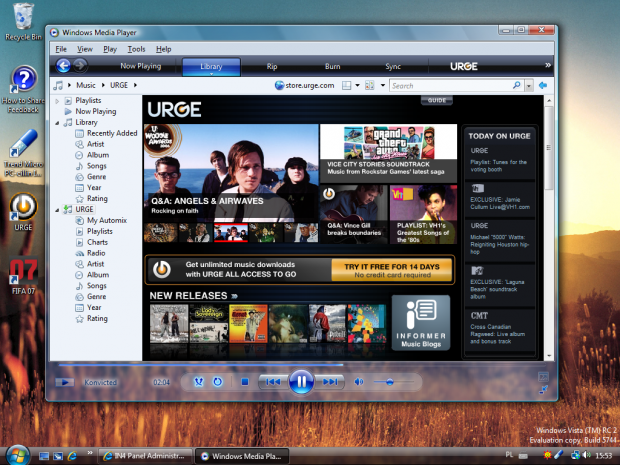Switch to the Rip tab
This screenshot has height=465, width=620.
pos(272,66)
